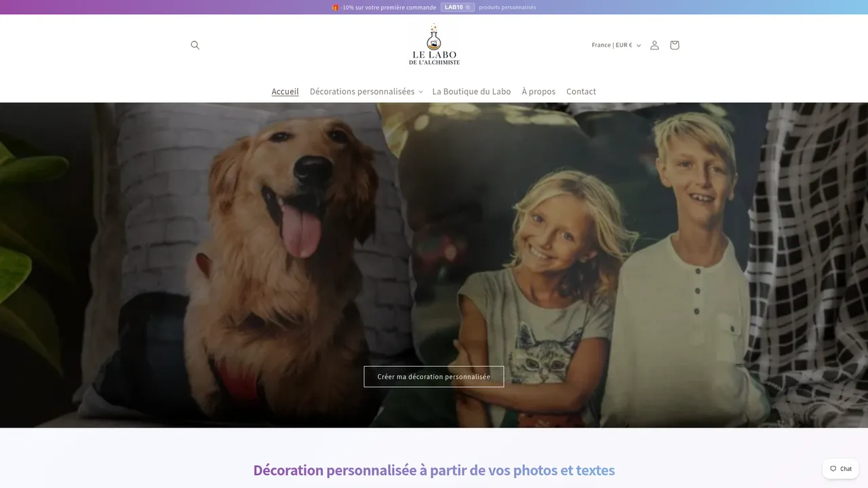868x488 pixels.
Task: Click the '-10% sur votre première commande' text
Action: 389,7
